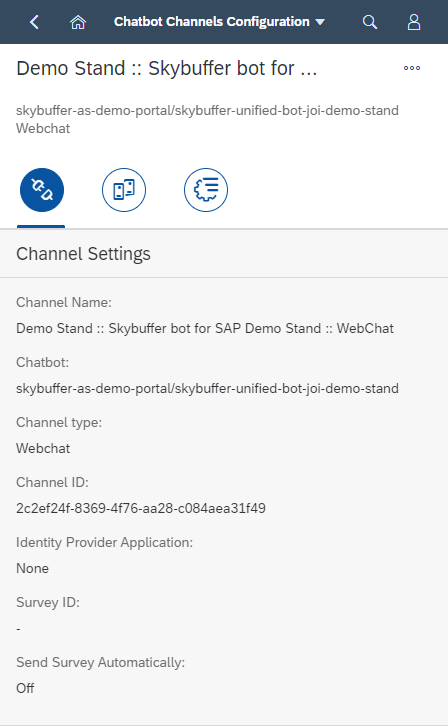Click the channel name value ending in WebChat

(205, 328)
